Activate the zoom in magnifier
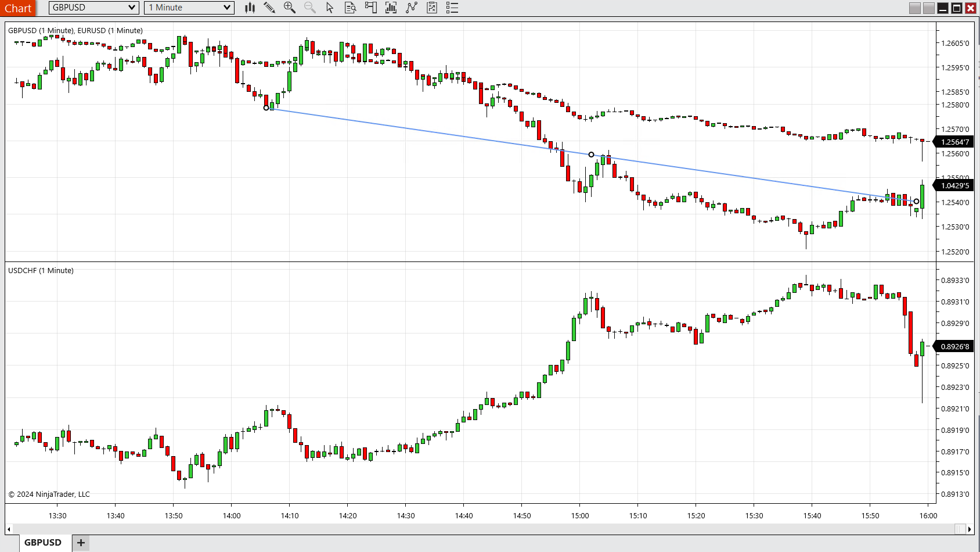 point(289,8)
